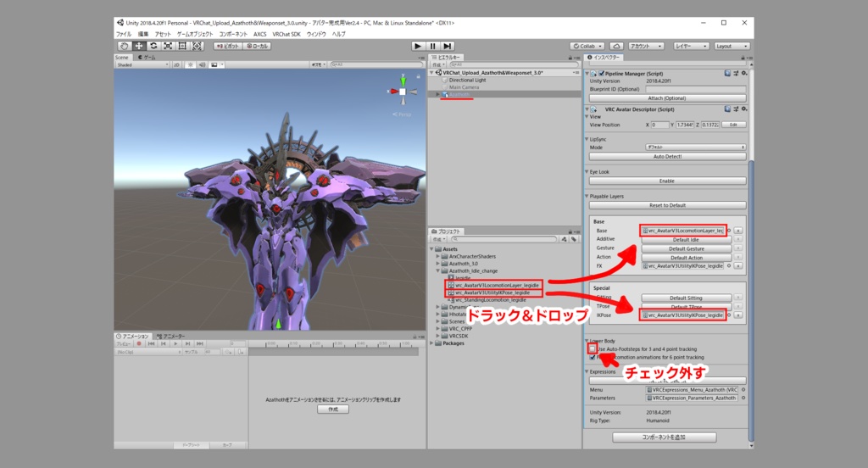Viewport: 868px width, 468px height.
Task: Open the Layout dropdown
Action: pyautogui.click(x=732, y=46)
